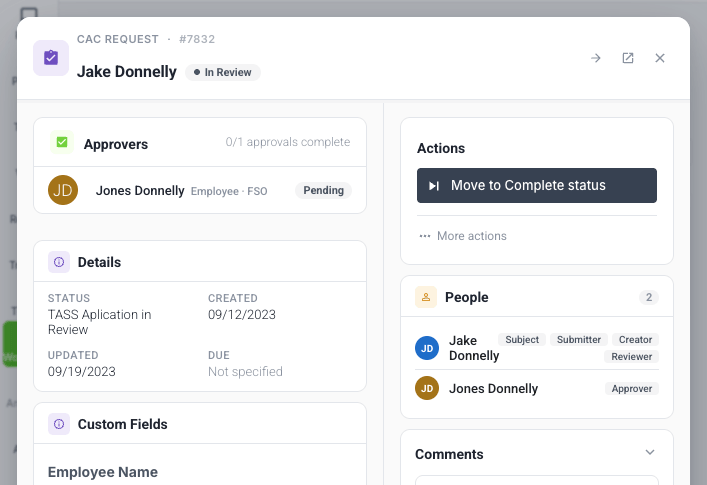
Task: Go to next request arrow icon
Action: coord(596,58)
